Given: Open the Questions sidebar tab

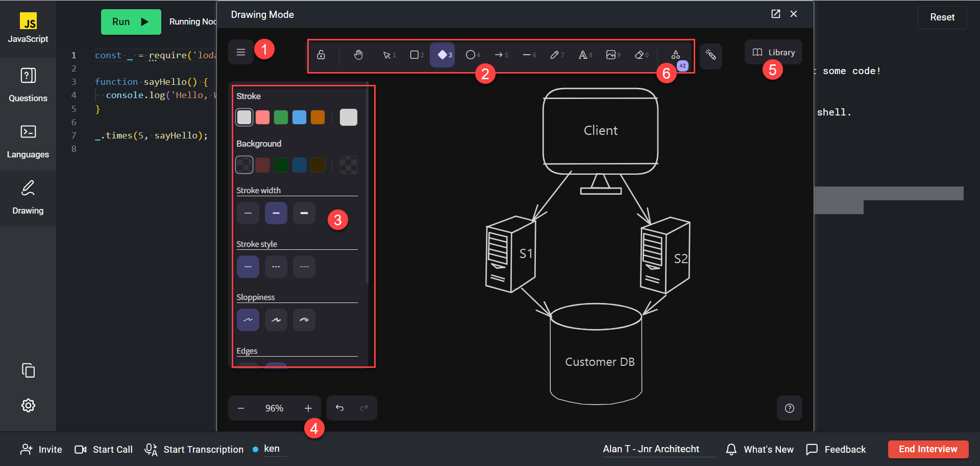Looking at the screenshot, I should point(28,84).
